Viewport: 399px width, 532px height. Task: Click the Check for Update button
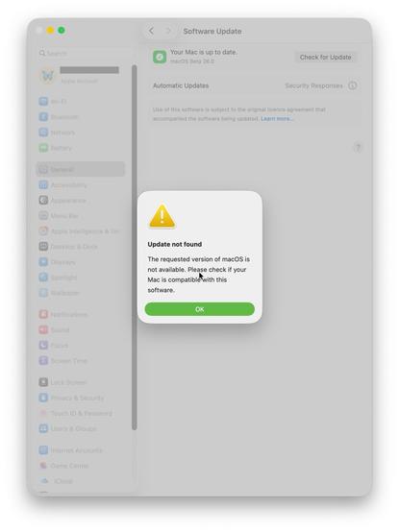click(325, 57)
